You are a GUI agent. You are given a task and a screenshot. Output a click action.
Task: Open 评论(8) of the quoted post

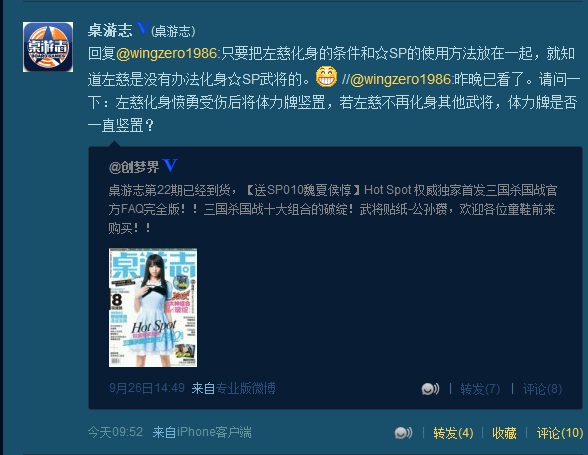(542, 389)
